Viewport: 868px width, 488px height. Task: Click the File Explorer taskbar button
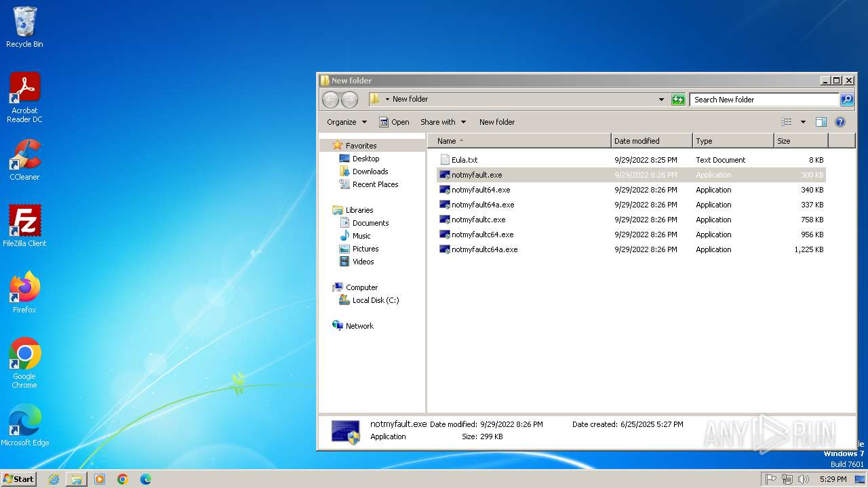pyautogui.click(x=77, y=479)
